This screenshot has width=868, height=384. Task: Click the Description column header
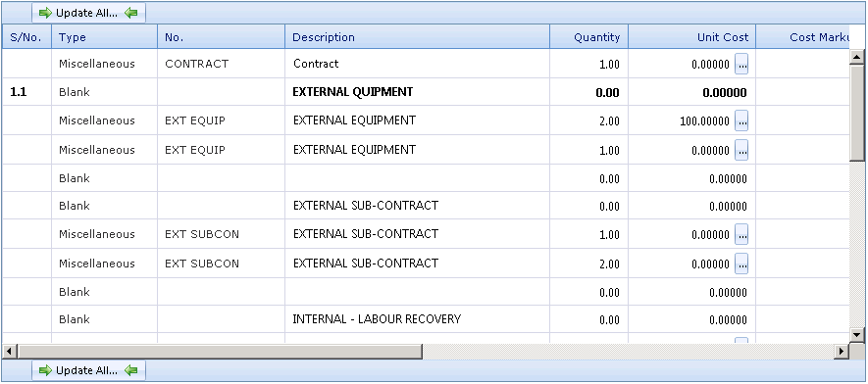coord(418,37)
